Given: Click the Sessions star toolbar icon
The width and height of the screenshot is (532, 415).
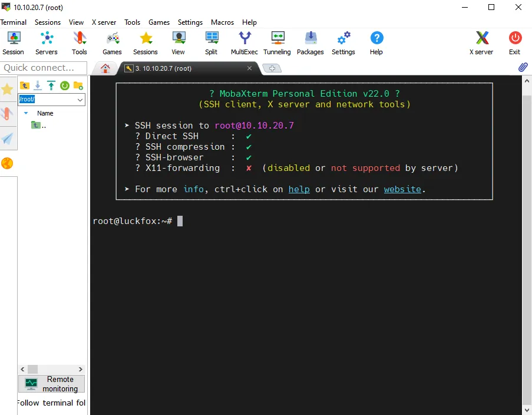Looking at the screenshot, I should pyautogui.click(x=146, y=43).
